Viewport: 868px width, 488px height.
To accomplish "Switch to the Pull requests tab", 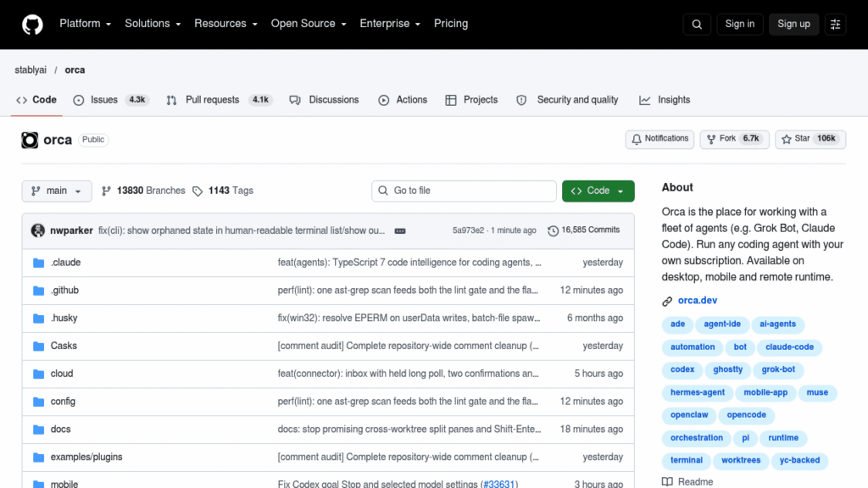I will (220, 100).
